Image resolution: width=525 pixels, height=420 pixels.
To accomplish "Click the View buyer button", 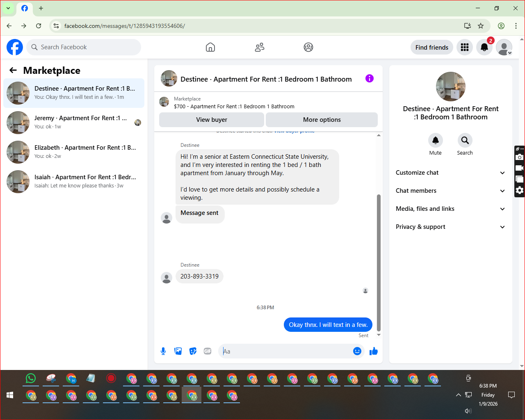I will [x=212, y=120].
